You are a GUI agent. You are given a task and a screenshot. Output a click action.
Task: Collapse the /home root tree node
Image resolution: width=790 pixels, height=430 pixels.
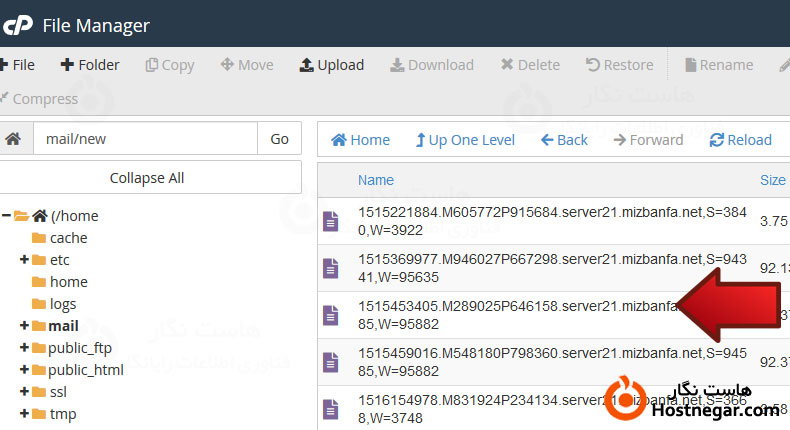[7, 216]
